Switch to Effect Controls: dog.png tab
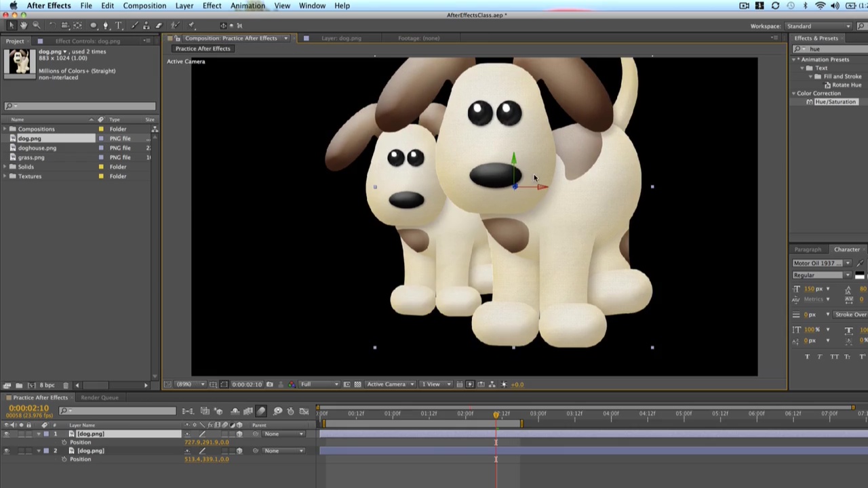The height and width of the screenshot is (488, 868). coord(87,41)
